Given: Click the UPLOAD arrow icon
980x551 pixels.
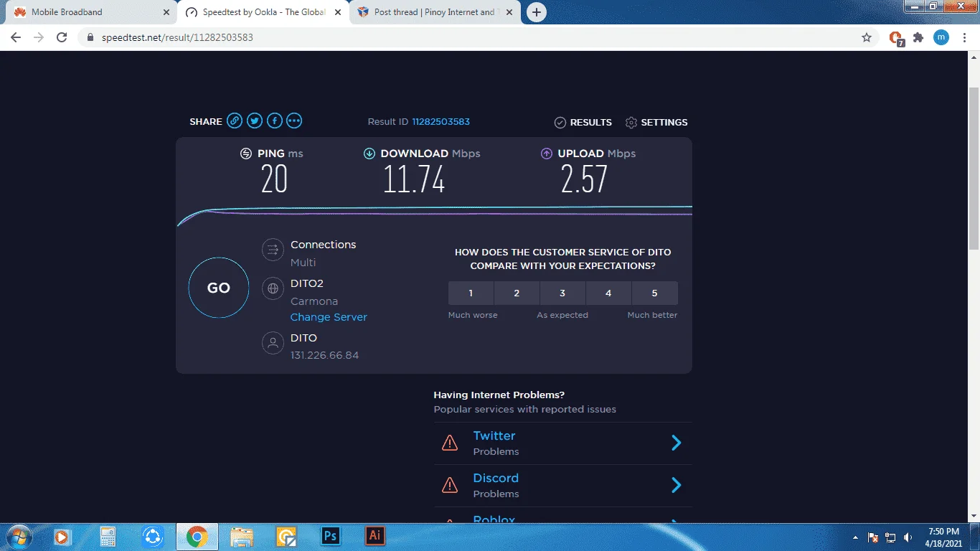Looking at the screenshot, I should pyautogui.click(x=547, y=154).
